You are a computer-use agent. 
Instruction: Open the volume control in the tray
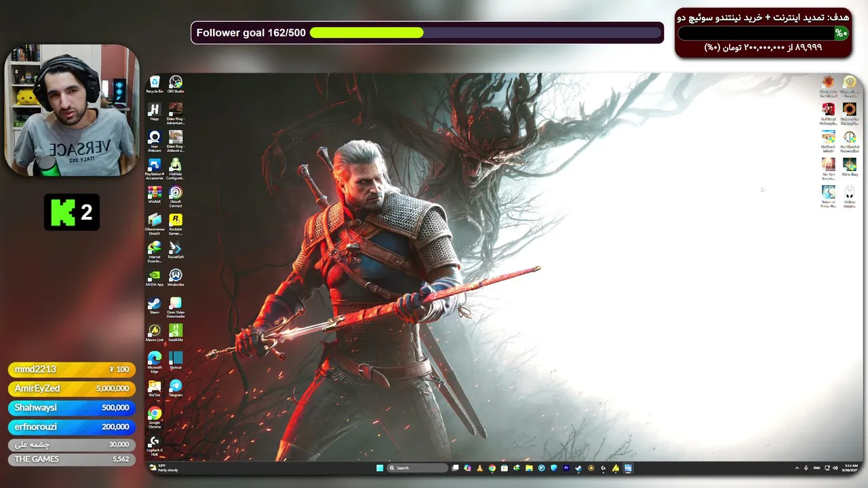pos(835,468)
